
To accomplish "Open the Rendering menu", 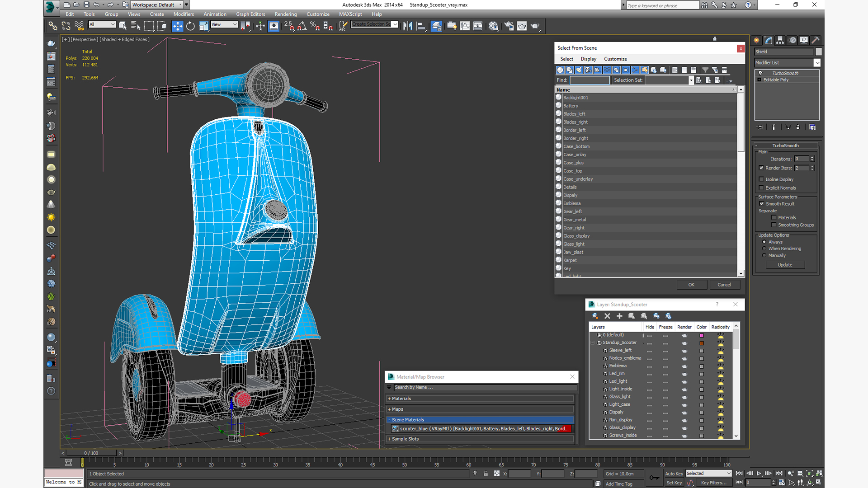I will point(286,14).
